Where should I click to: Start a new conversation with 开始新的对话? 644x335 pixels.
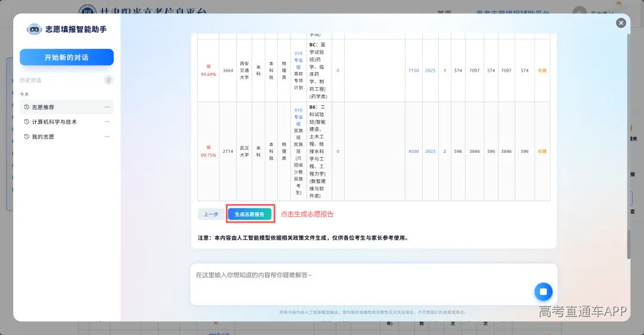click(67, 57)
